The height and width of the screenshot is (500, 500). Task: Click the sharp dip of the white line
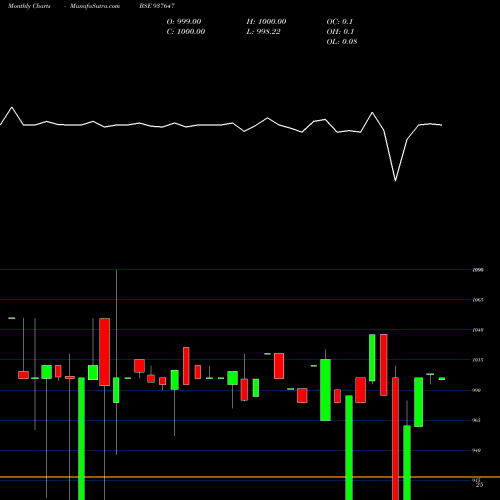[x=395, y=181]
